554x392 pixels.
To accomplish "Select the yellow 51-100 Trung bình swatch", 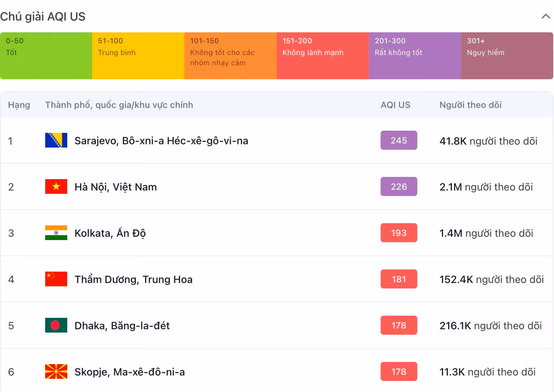I will click(x=138, y=56).
